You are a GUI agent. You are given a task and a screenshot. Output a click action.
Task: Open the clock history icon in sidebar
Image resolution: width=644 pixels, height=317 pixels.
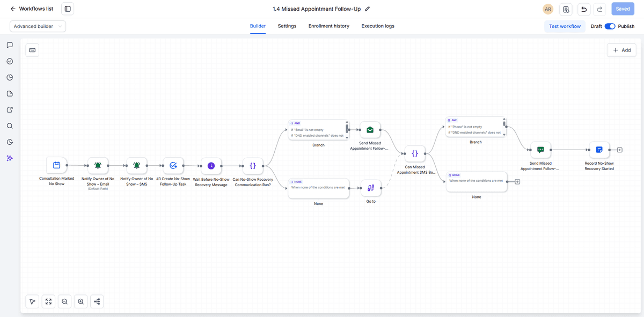(x=10, y=142)
